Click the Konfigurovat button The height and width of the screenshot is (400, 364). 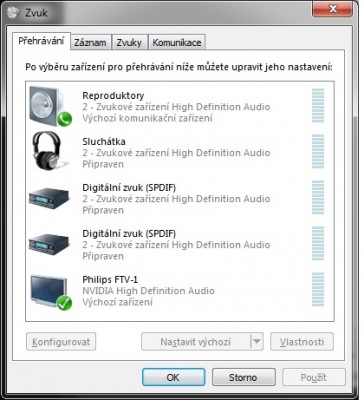61,342
